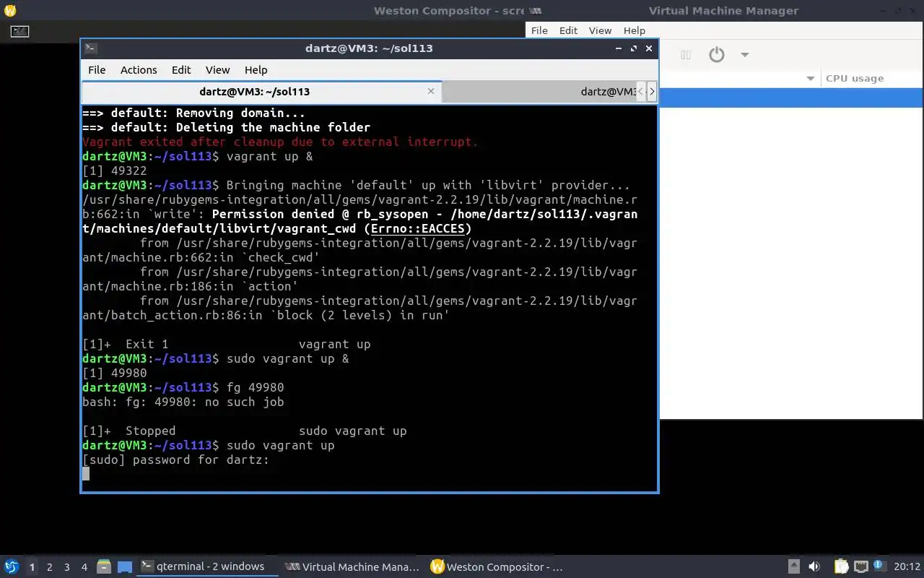Viewport: 924px width, 578px height.
Task: Switch to workspace 3
Action: point(66,567)
